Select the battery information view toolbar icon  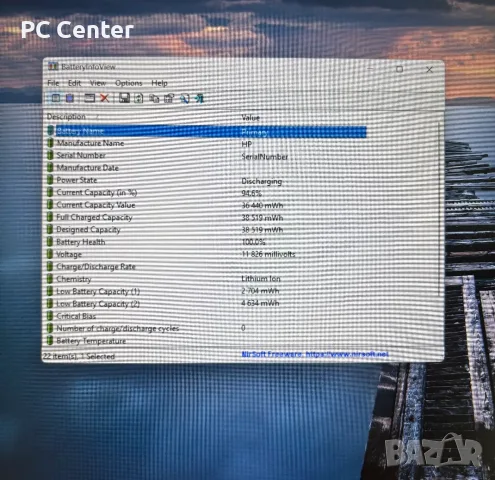coord(56,98)
